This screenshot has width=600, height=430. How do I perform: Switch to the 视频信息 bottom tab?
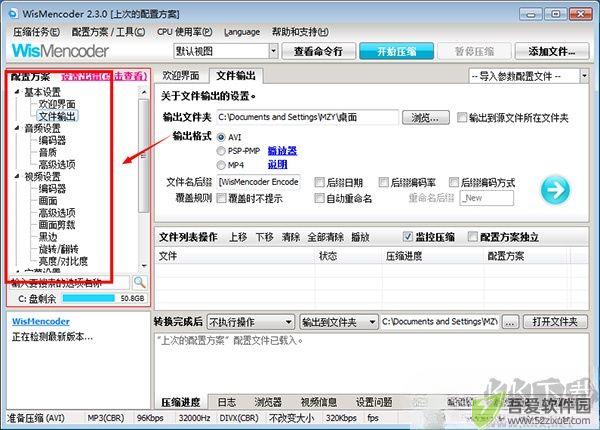click(318, 402)
